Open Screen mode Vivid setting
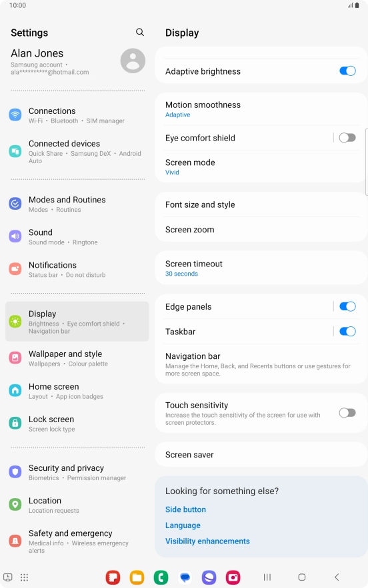368x588 pixels. (x=261, y=167)
